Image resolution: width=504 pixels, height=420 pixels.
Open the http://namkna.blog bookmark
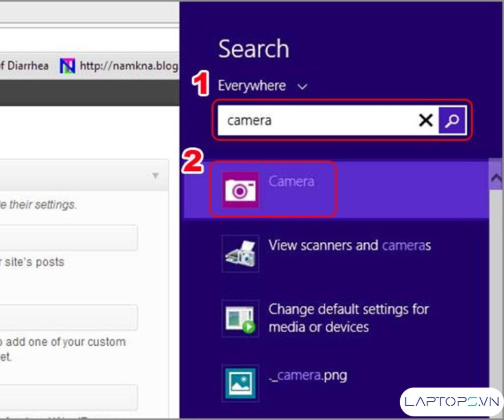click(128, 65)
